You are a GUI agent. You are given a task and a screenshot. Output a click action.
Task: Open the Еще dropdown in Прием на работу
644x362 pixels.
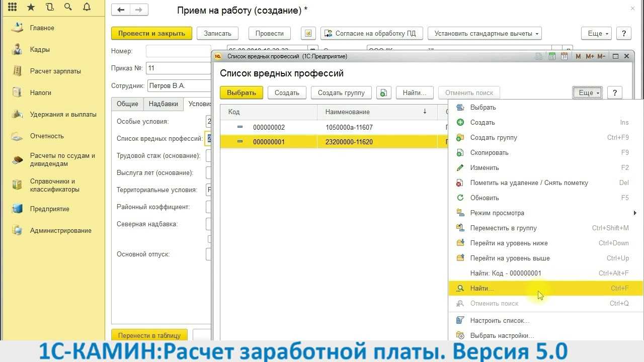[596, 33]
